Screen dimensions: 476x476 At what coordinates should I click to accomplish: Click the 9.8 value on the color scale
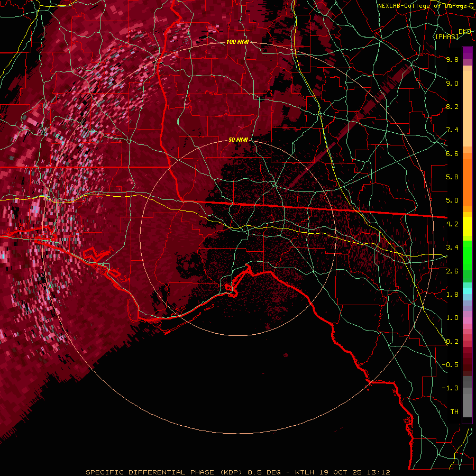pos(452,59)
